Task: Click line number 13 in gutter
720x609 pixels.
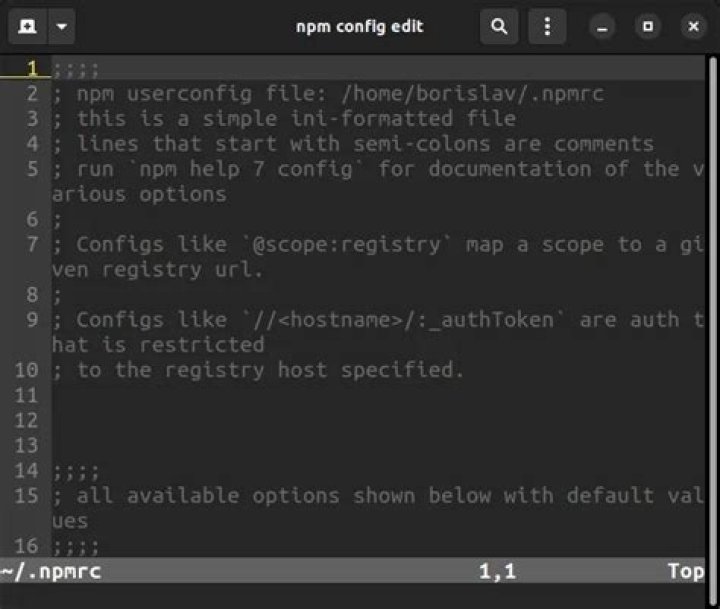Action: 26,445
